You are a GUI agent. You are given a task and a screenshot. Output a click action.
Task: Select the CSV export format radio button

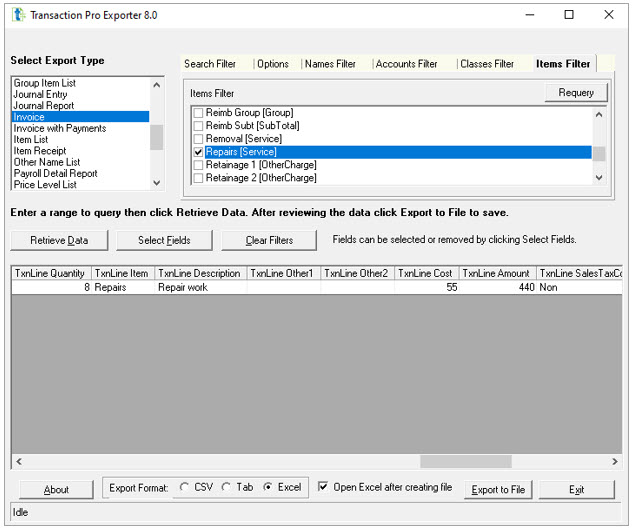(184, 488)
